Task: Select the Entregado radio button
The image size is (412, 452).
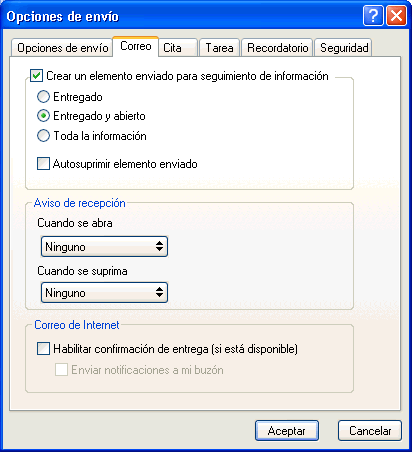Action: [x=43, y=97]
